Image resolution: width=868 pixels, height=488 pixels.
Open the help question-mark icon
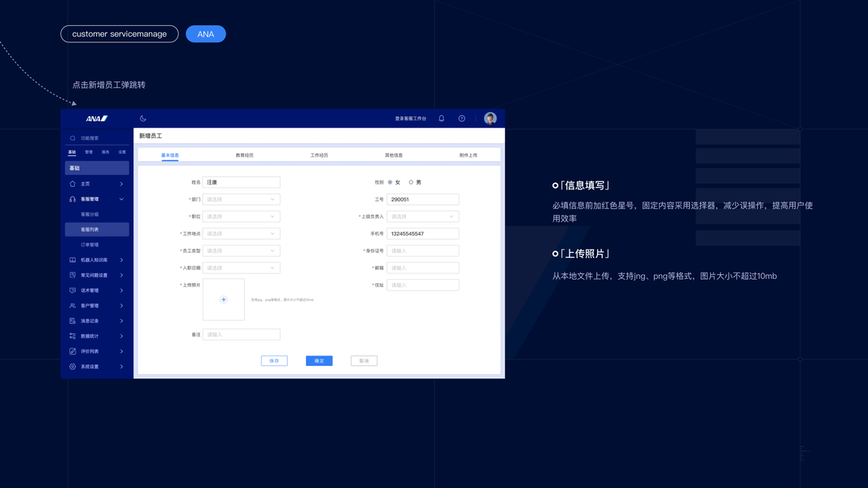pos(462,119)
